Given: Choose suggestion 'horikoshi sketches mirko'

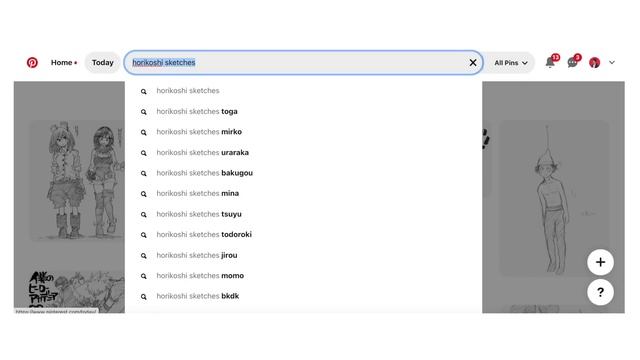Looking at the screenshot, I should (304, 132).
